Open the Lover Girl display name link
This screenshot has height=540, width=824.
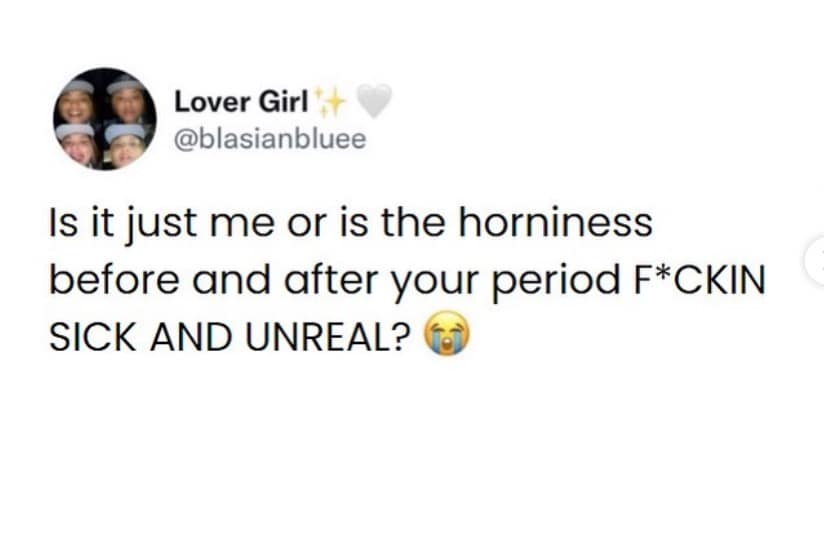239,102
